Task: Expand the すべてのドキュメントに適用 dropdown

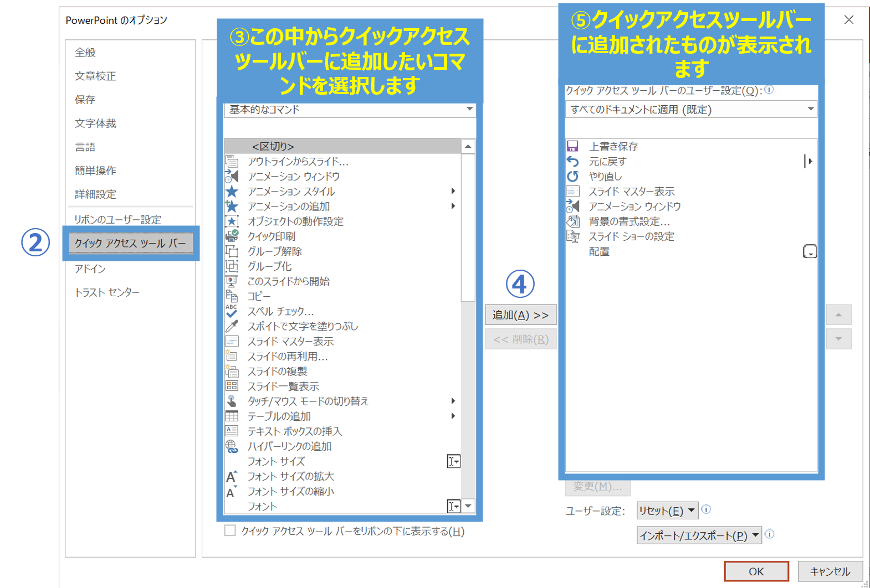Action: pyautogui.click(x=690, y=110)
